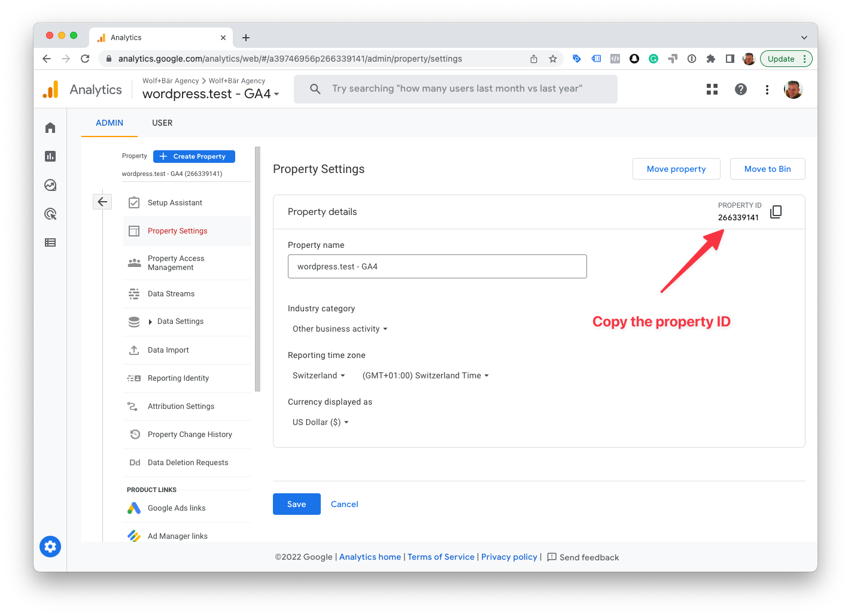
Task: Open the Analytics home footer link
Action: point(370,557)
